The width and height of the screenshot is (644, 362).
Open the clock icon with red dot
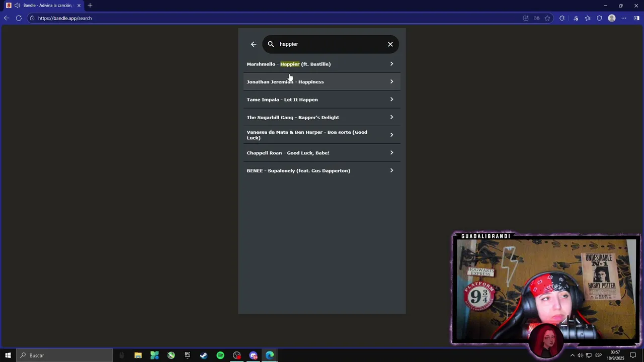[237, 355]
